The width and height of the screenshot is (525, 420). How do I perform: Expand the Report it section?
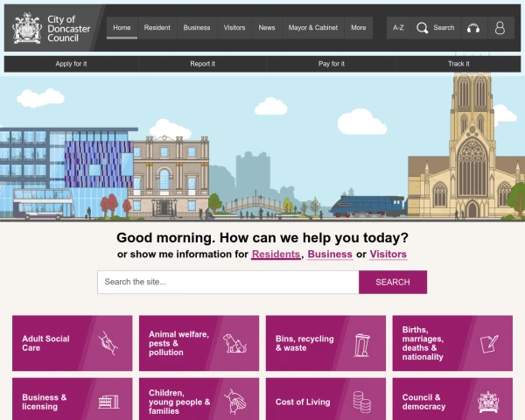tap(202, 64)
